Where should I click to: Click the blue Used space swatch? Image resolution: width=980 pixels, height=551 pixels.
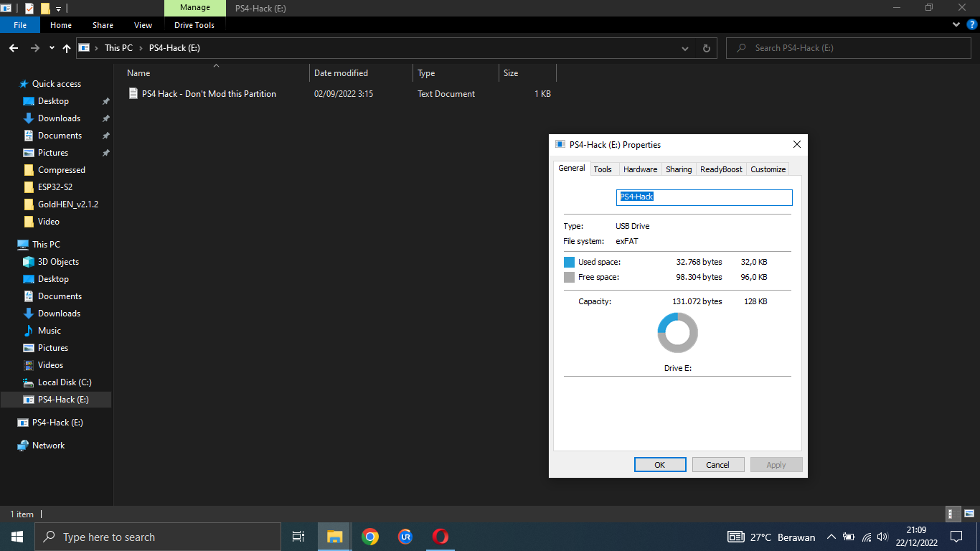(x=569, y=262)
